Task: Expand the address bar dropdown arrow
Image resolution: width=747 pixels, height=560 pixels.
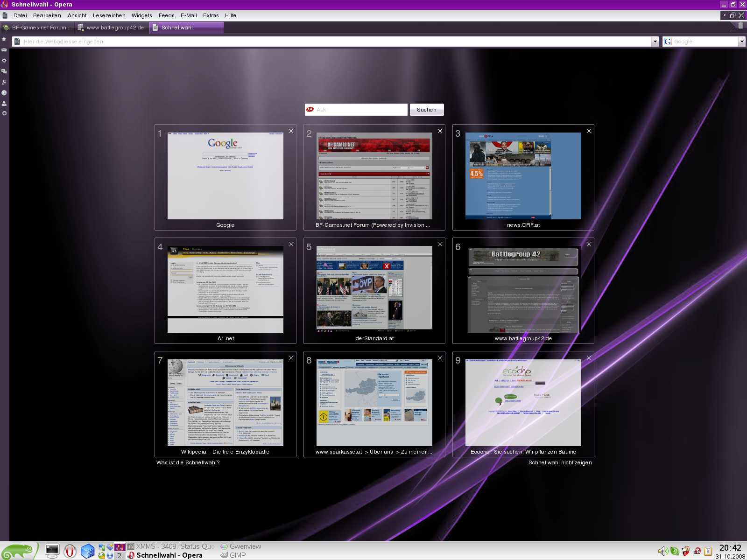Action: click(x=655, y=42)
